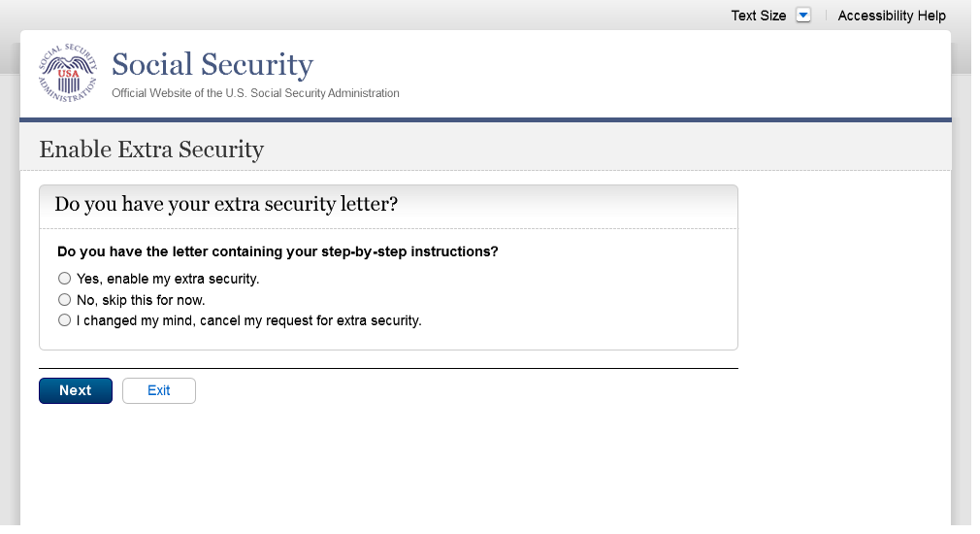Click the Official Website tagline text
Image resolution: width=980 pixels, height=534 pixels.
255,93
